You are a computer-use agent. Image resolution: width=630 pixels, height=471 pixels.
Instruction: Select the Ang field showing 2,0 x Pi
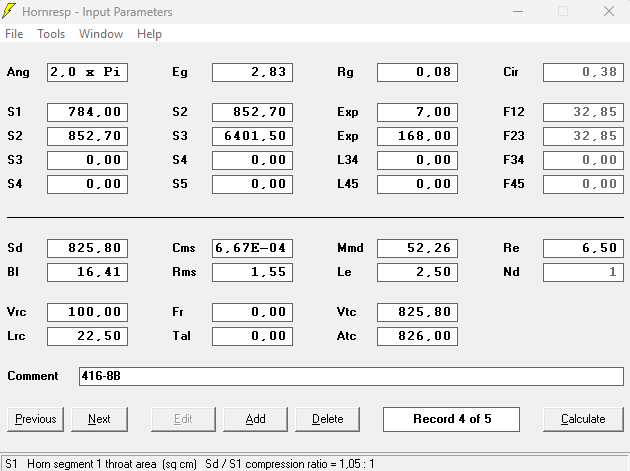click(x=88, y=72)
